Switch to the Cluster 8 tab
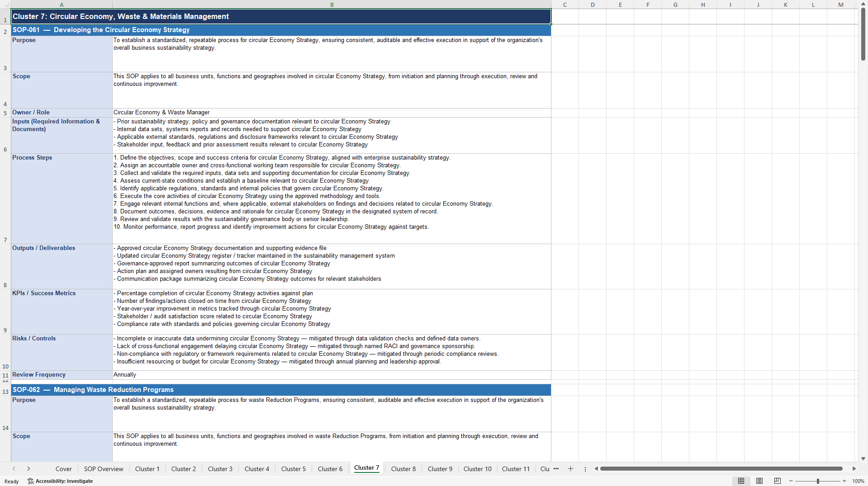868x486 pixels. pyautogui.click(x=403, y=469)
